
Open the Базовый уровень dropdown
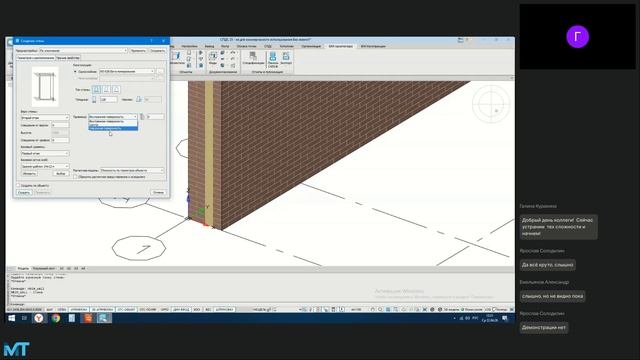click(x=45, y=153)
